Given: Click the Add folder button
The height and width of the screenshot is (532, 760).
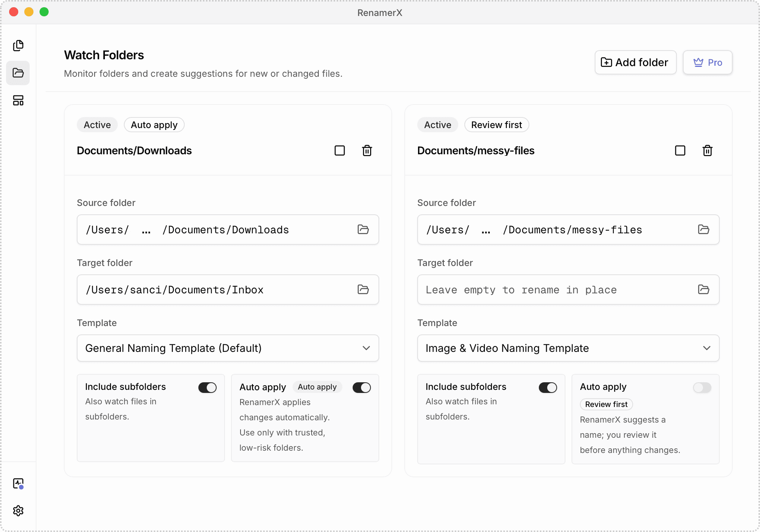Looking at the screenshot, I should point(635,62).
